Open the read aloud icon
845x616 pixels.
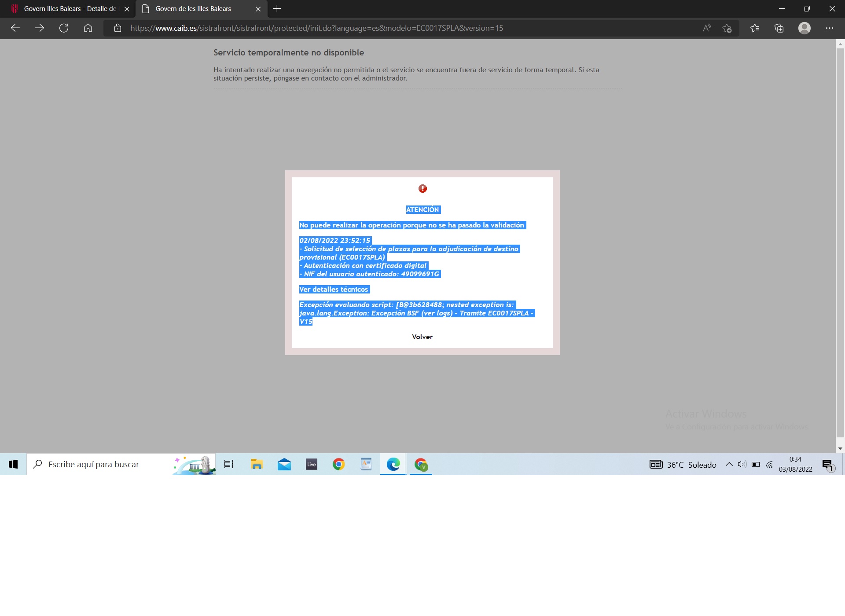pyautogui.click(x=707, y=28)
